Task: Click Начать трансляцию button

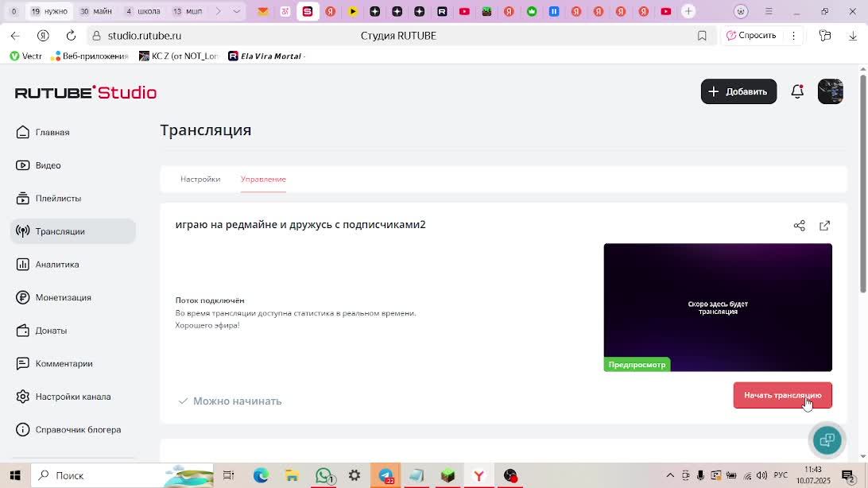Action: (783, 396)
